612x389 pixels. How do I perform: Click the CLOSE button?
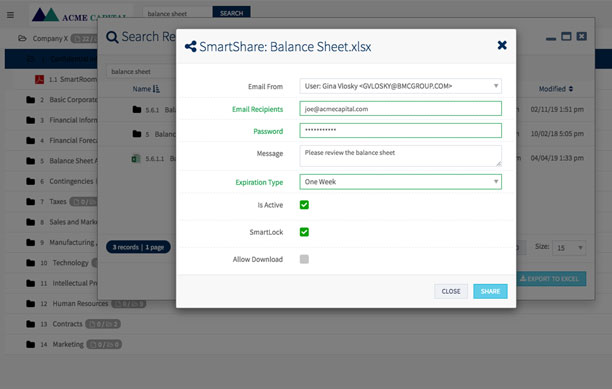pos(451,291)
